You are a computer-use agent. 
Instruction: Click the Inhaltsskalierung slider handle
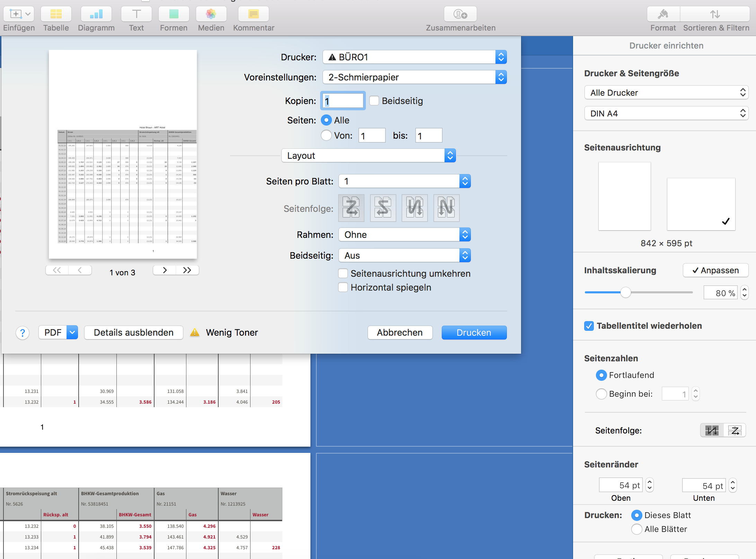[x=625, y=292]
